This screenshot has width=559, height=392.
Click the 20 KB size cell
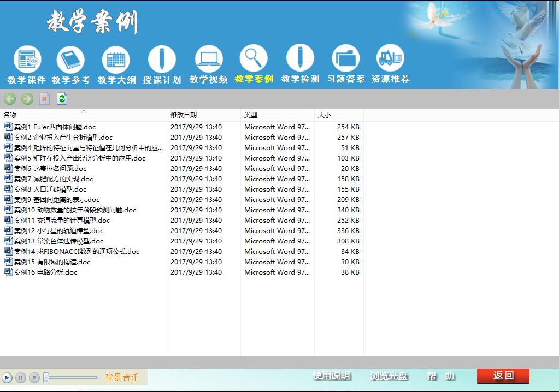pyautogui.click(x=350, y=168)
